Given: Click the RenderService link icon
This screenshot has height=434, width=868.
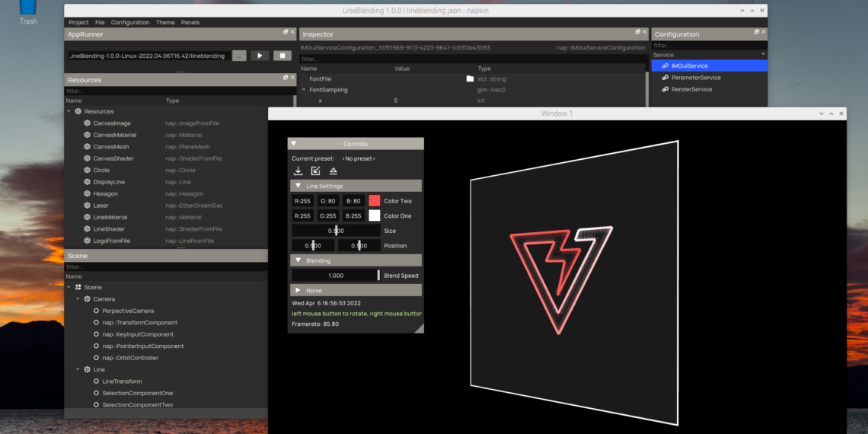Looking at the screenshot, I should pyautogui.click(x=665, y=89).
